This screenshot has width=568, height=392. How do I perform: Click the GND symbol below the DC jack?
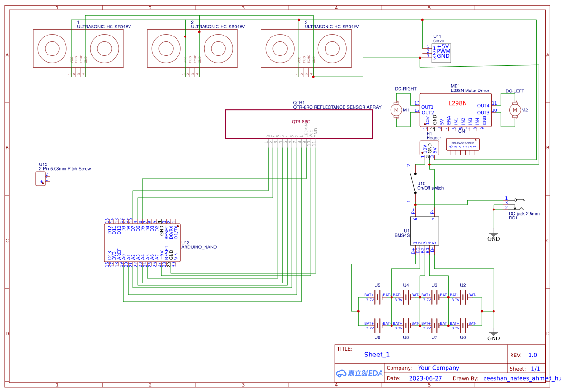(x=494, y=237)
